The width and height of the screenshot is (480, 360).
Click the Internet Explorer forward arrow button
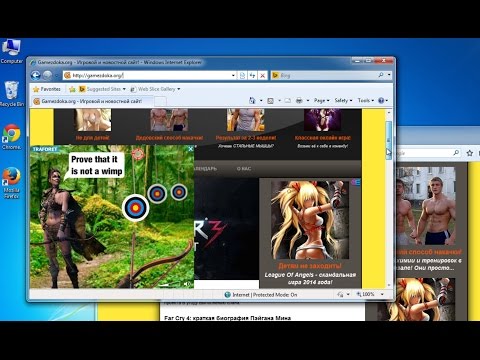pyautogui.click(x=48, y=75)
